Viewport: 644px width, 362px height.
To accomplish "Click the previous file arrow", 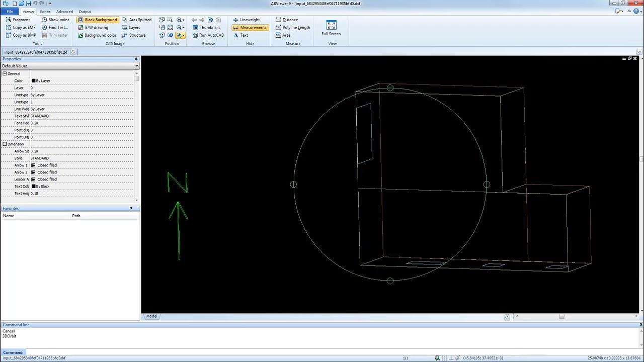I will 194,20.
